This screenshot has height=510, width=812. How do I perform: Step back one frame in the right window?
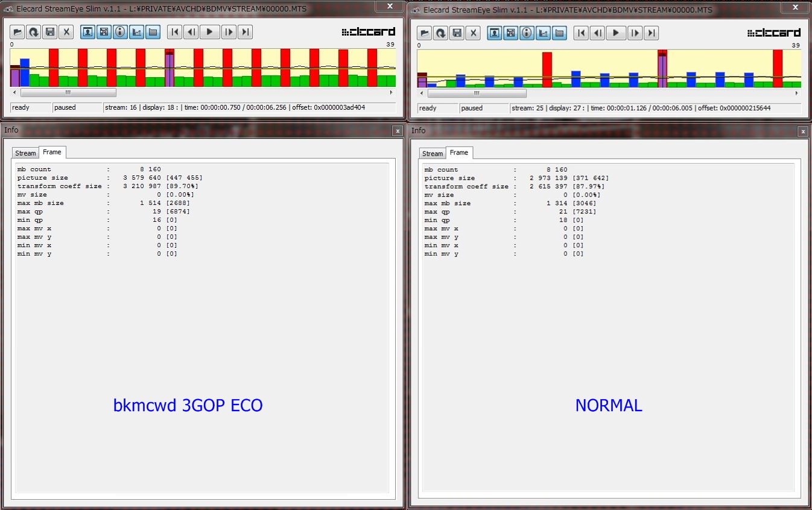(598, 33)
